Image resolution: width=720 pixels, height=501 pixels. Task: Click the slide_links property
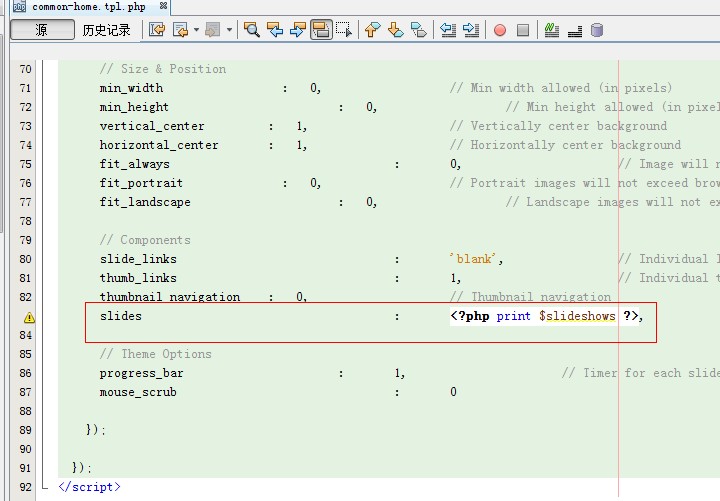(x=138, y=259)
